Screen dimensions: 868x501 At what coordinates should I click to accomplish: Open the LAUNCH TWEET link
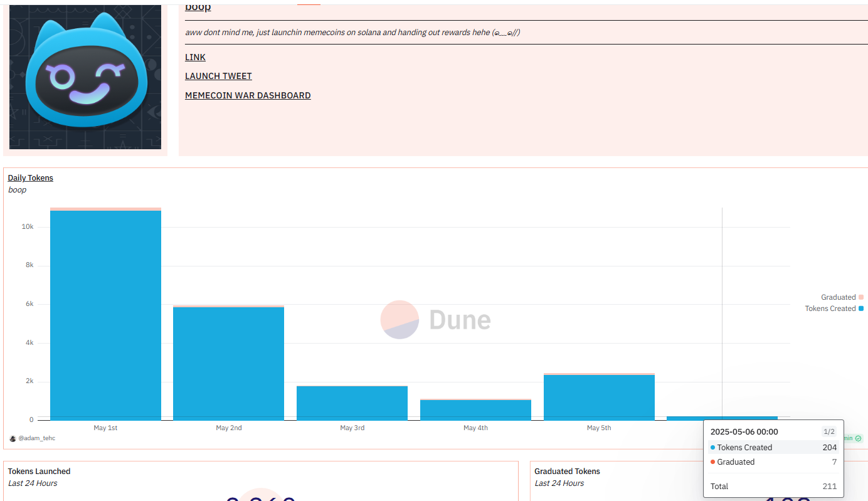[218, 76]
